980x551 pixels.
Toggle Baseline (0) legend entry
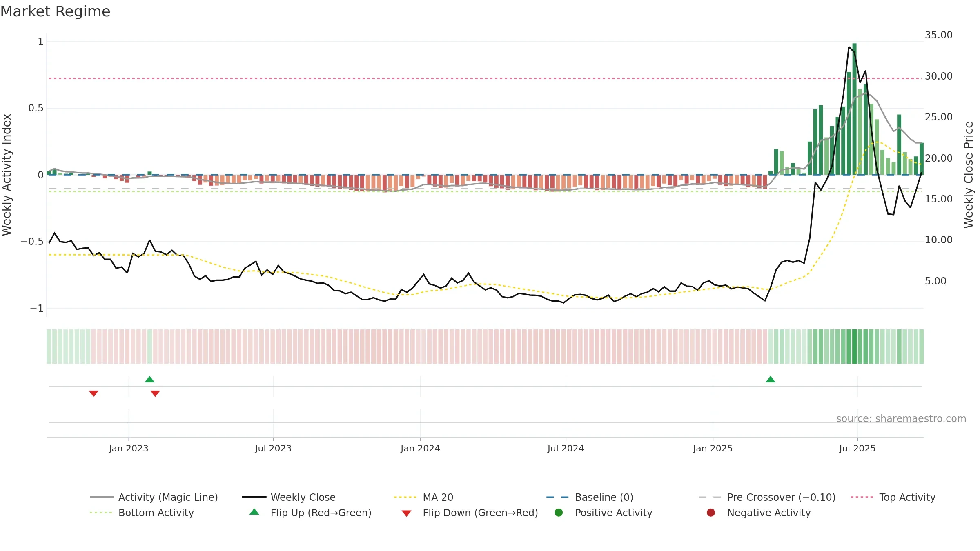(590, 497)
